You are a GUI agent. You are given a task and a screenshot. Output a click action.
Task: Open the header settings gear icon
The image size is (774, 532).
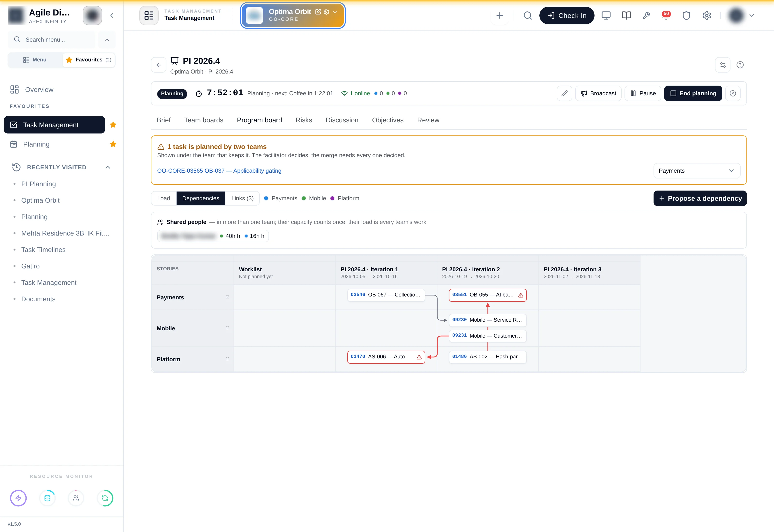point(706,15)
